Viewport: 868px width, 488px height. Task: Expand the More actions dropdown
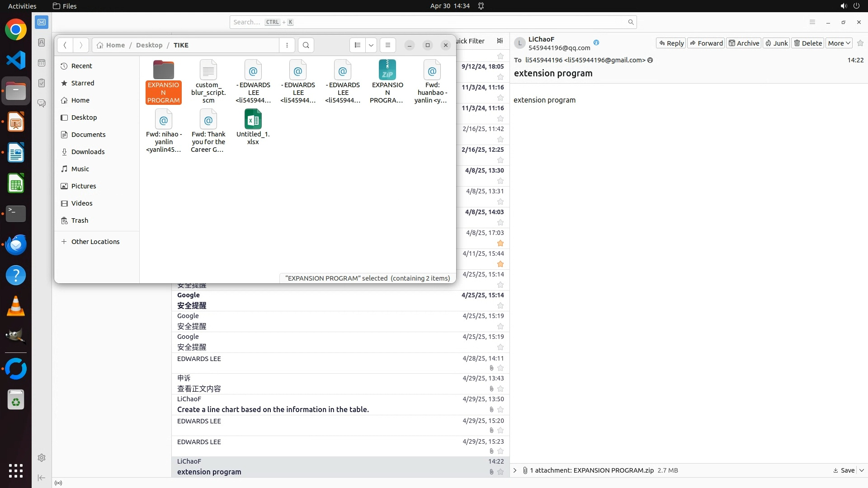click(839, 43)
